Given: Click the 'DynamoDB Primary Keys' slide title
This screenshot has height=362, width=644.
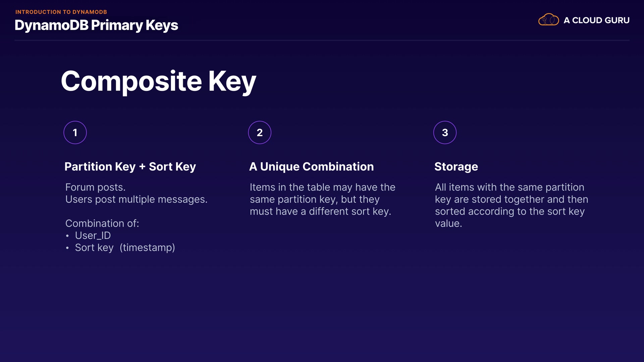Looking at the screenshot, I should (96, 25).
